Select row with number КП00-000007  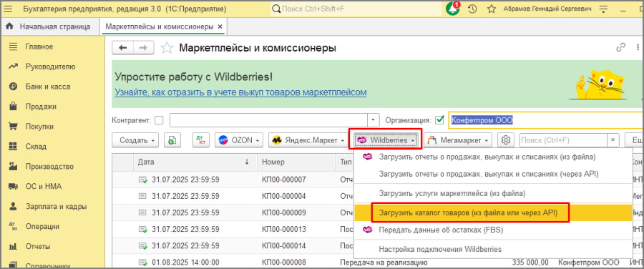pyautogui.click(x=284, y=180)
